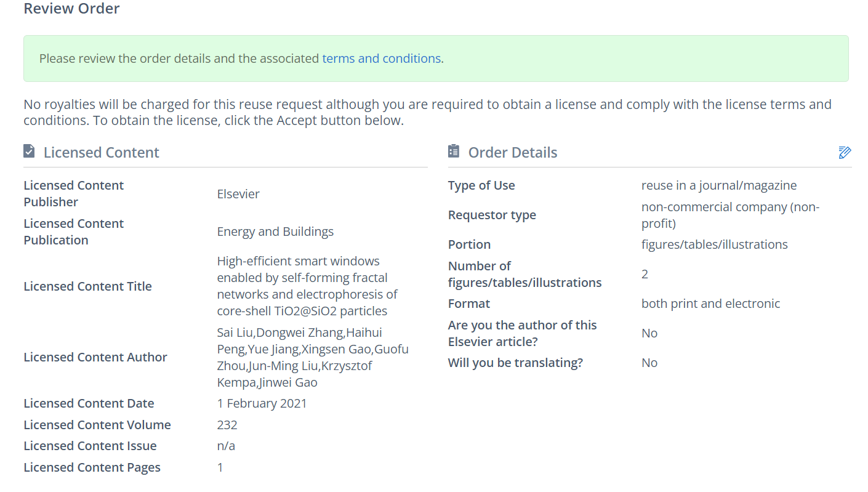Screen dimensions: 868x492
Task: Click the Will you be translating label
Action: coord(515,363)
